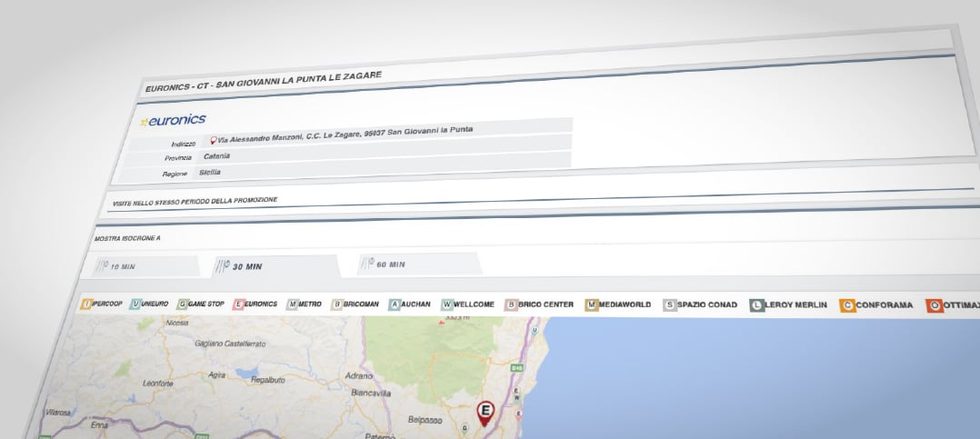Viewport: 980px width, 439px height.
Task: Click the Provincia label
Action: tap(178, 159)
